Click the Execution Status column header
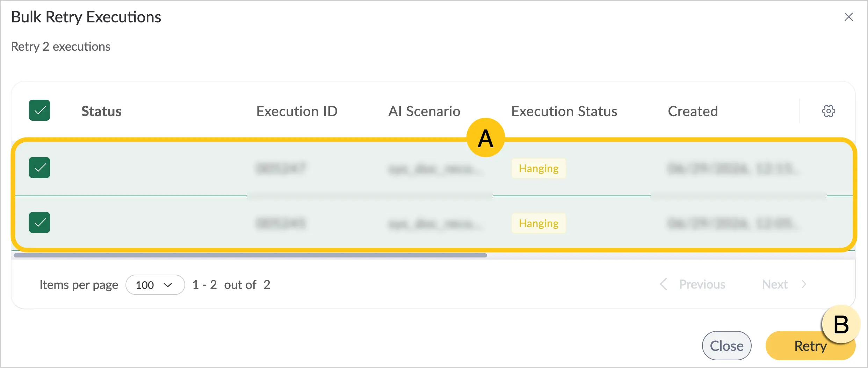The height and width of the screenshot is (368, 868). [x=564, y=111]
